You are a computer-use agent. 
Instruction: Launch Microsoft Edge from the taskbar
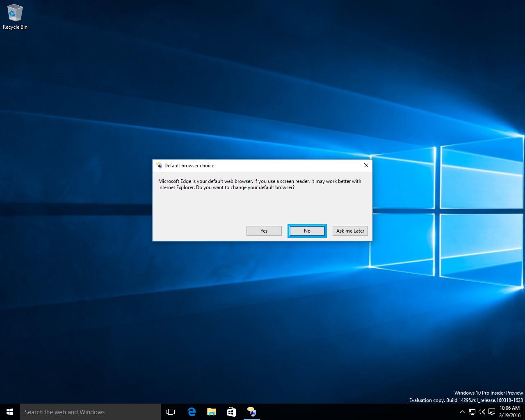click(x=192, y=412)
